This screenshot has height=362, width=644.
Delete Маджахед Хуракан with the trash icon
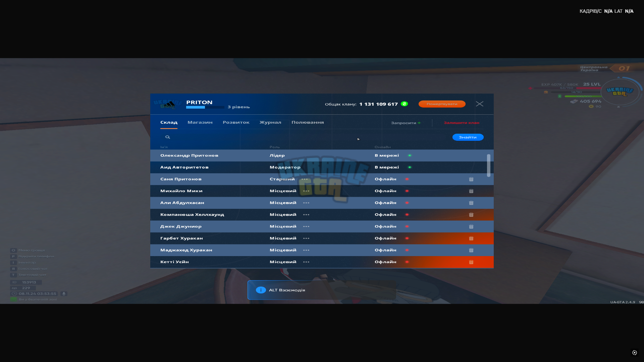(471, 250)
